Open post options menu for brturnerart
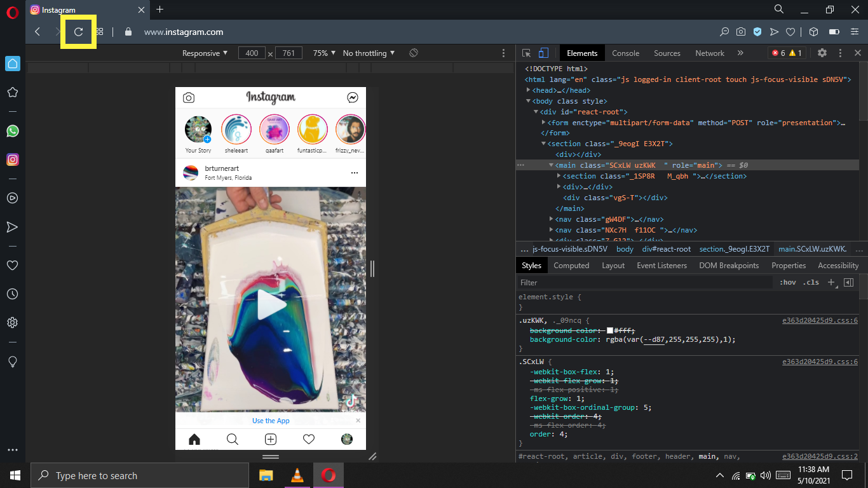The image size is (868, 488). [355, 173]
